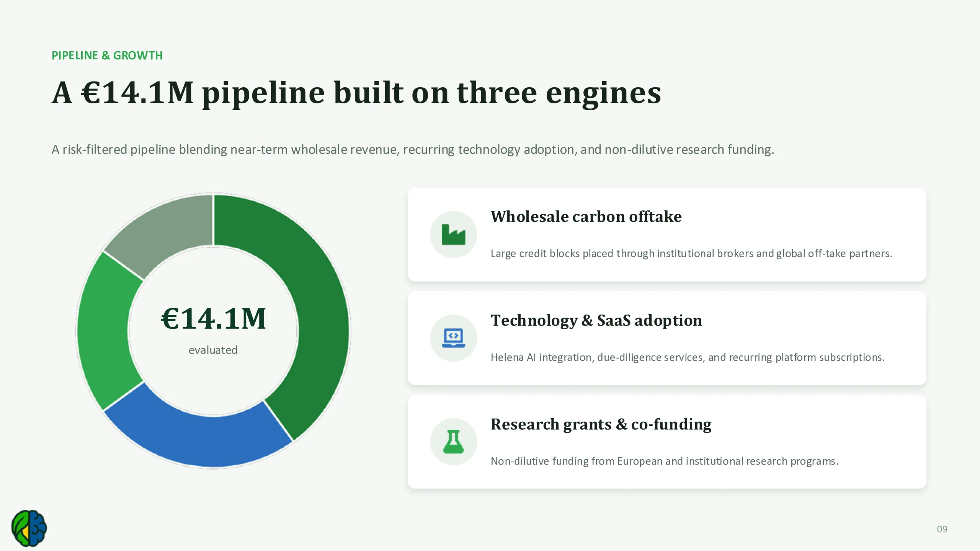Click the laptop code icon for Technology & SaaS

[453, 338]
